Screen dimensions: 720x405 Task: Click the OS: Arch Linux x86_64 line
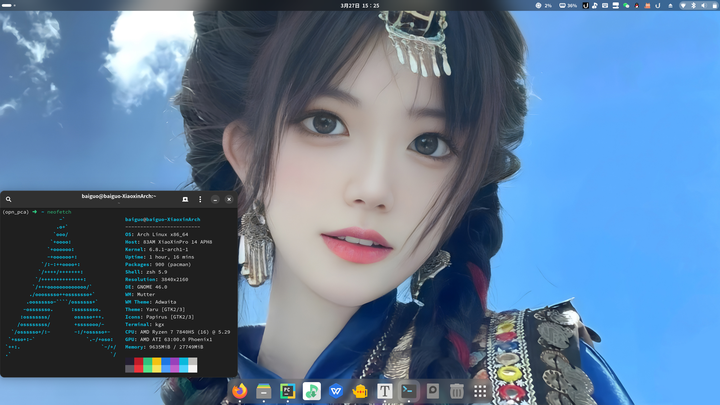pos(157,234)
